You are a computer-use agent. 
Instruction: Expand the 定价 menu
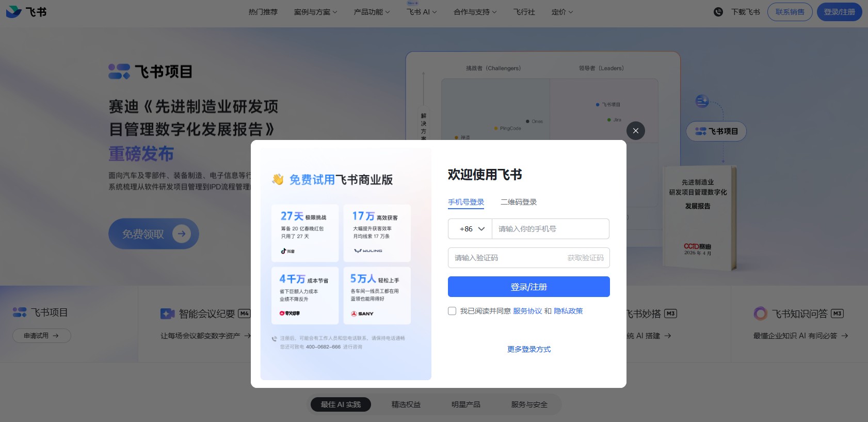(562, 12)
